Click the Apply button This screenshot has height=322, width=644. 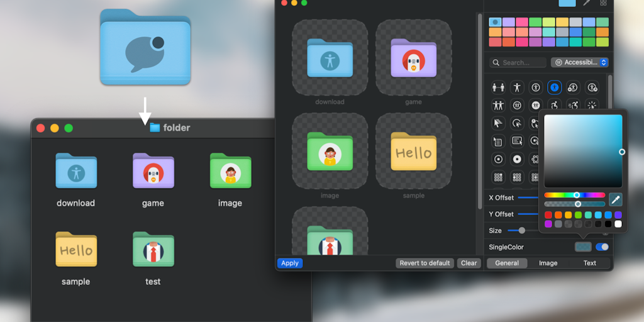(x=290, y=264)
